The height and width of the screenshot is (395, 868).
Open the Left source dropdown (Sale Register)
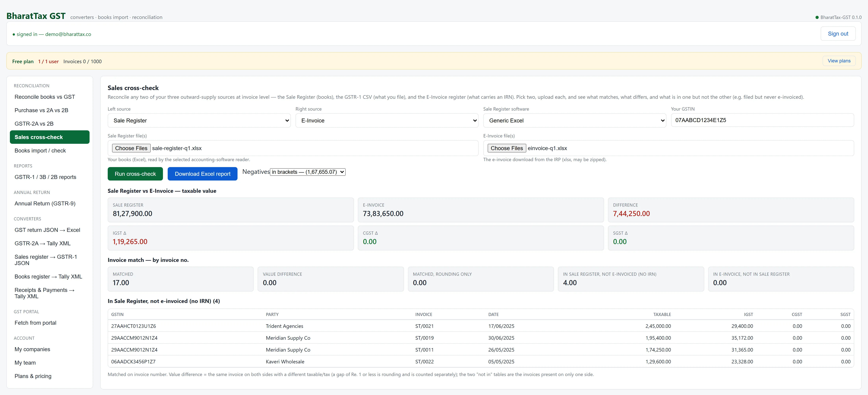(x=199, y=120)
